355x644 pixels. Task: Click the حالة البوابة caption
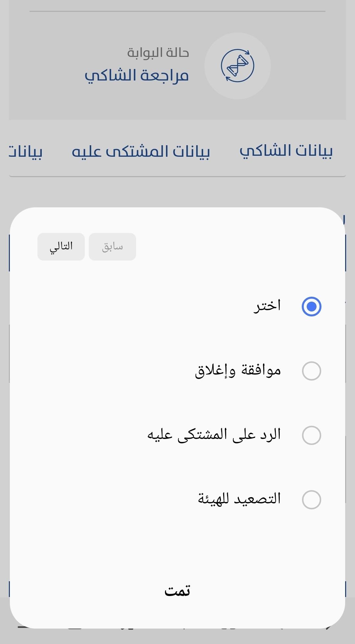click(x=158, y=53)
